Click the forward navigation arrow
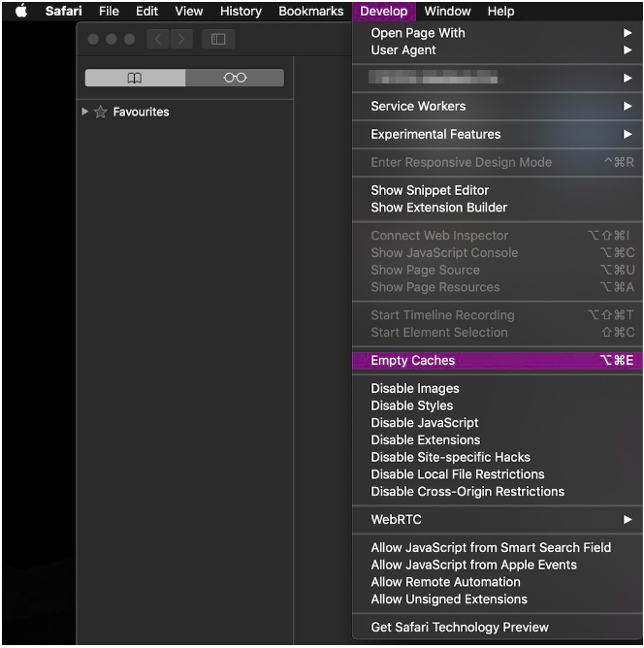Image resolution: width=644 pixels, height=648 pixels. tap(181, 39)
